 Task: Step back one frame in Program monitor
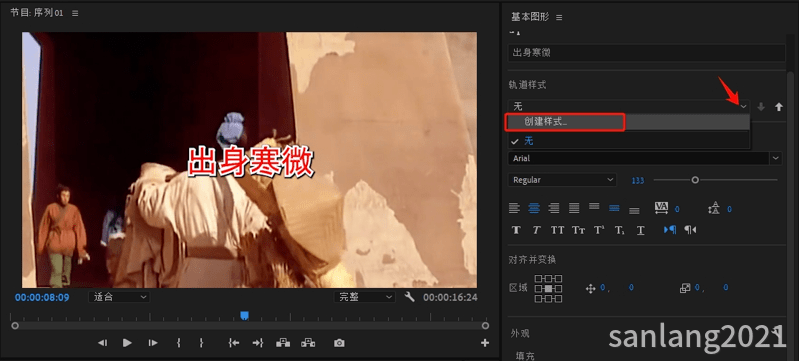[x=102, y=343]
